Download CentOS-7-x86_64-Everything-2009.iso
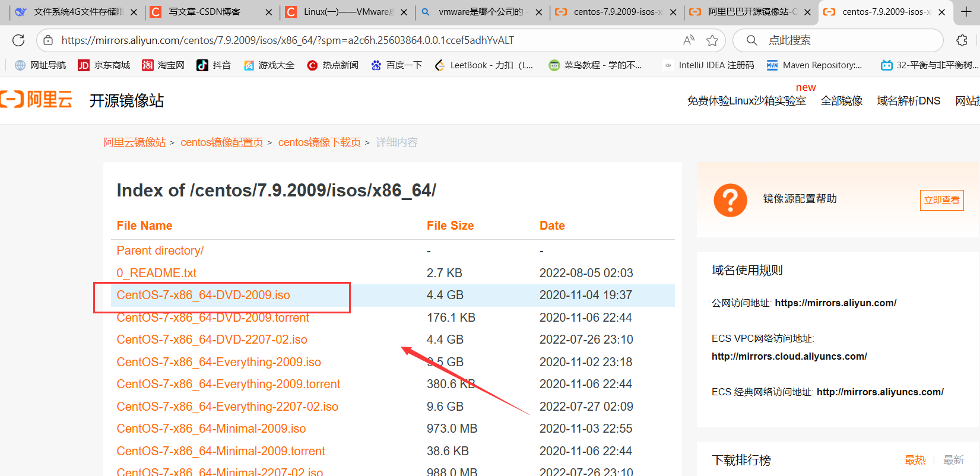The width and height of the screenshot is (980, 476). tap(219, 362)
